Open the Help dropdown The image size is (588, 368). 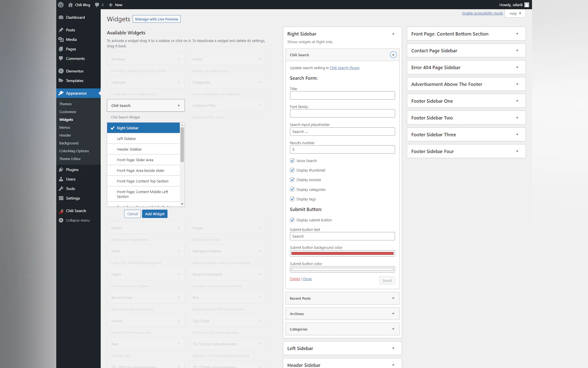pos(515,13)
